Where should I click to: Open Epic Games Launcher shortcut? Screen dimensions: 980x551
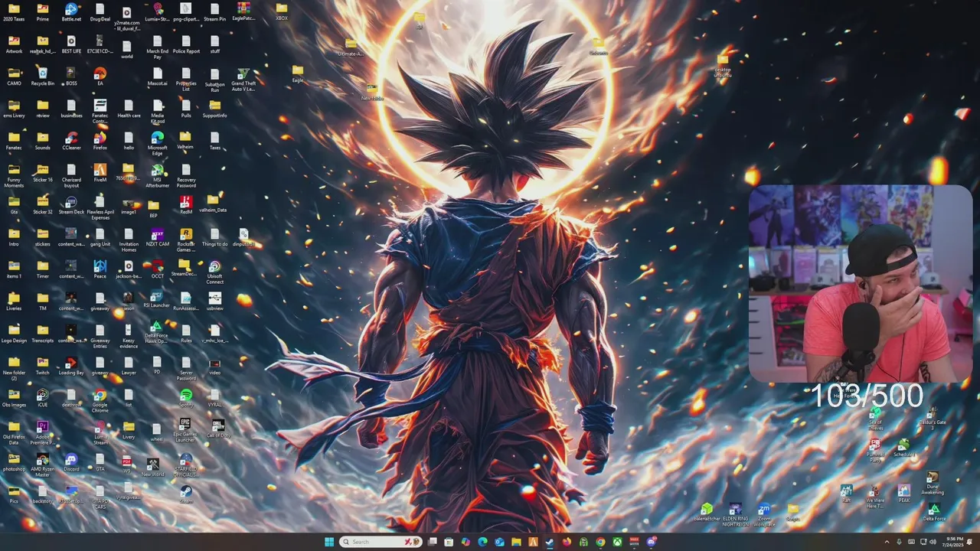point(185,430)
